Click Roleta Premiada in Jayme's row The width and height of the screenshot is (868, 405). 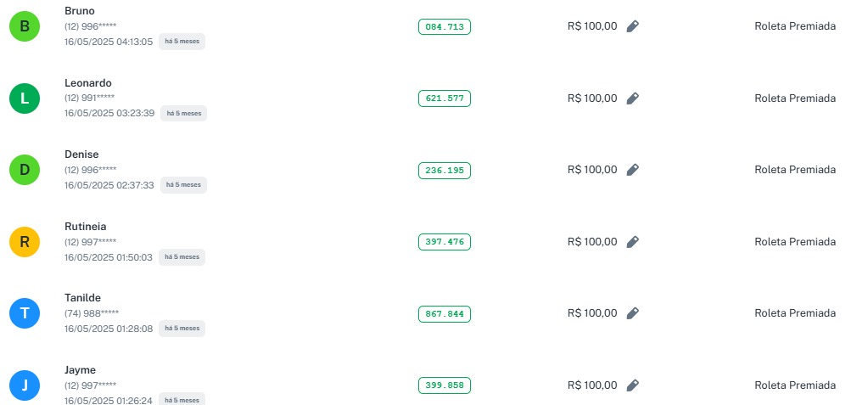795,385
